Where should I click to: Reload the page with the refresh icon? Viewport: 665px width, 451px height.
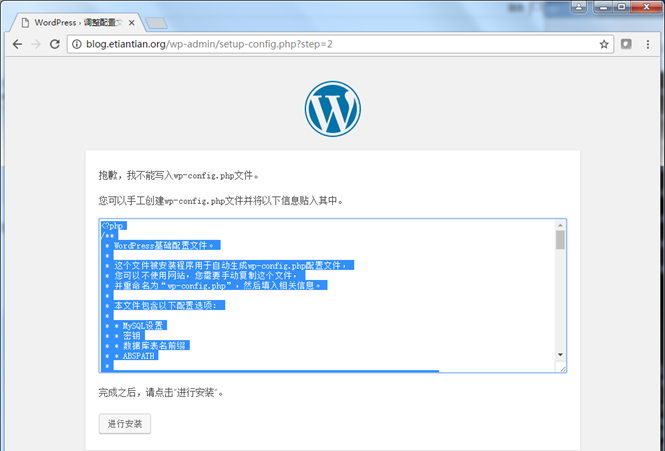[x=55, y=44]
